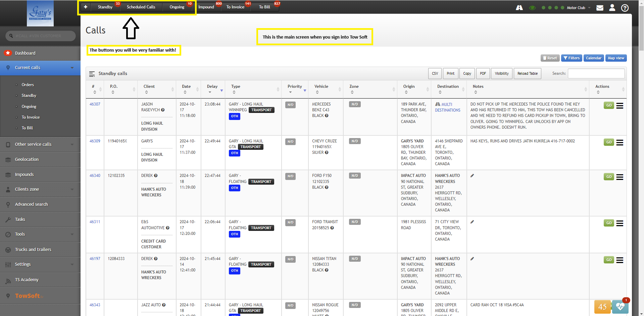
Task: Click the Advanced search pin icon
Action: coord(8,204)
